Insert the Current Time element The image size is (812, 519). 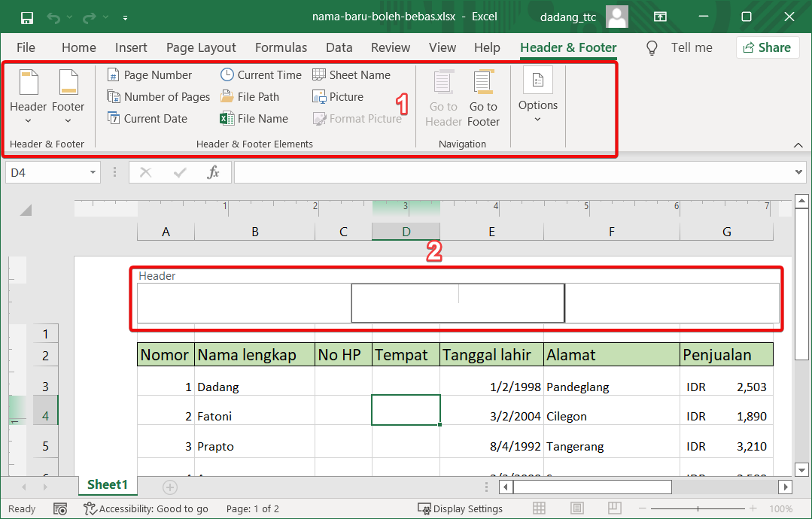coord(260,74)
